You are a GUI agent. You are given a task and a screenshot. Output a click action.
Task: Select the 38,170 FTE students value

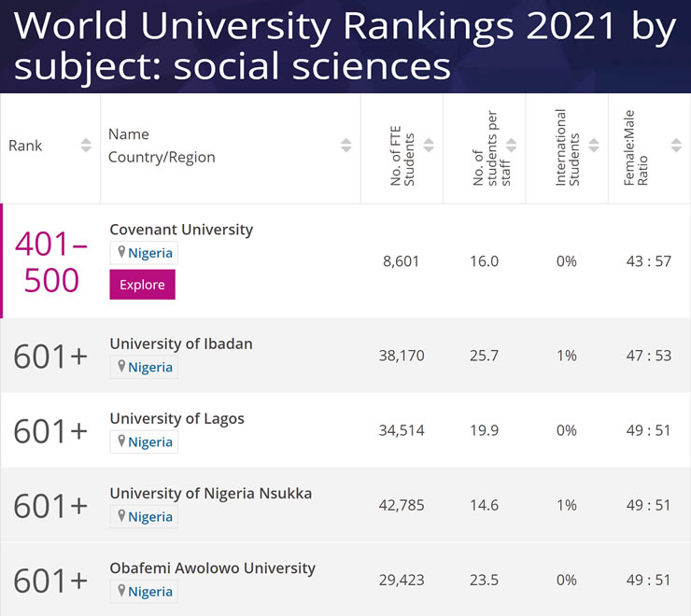point(402,356)
